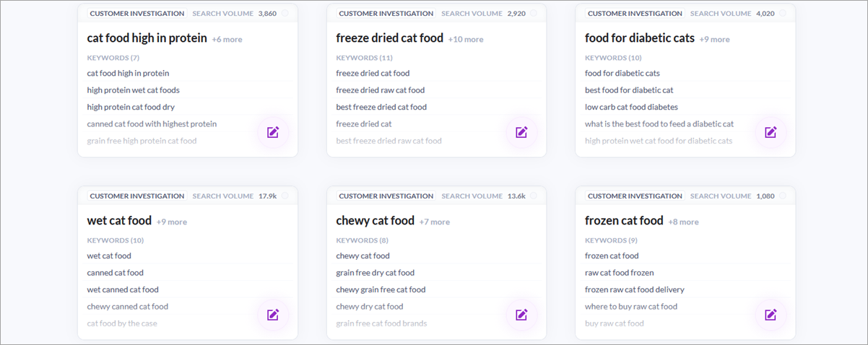868x345 pixels.
Task: Open the "high protein wet cat foods" keyword
Action: (133, 90)
